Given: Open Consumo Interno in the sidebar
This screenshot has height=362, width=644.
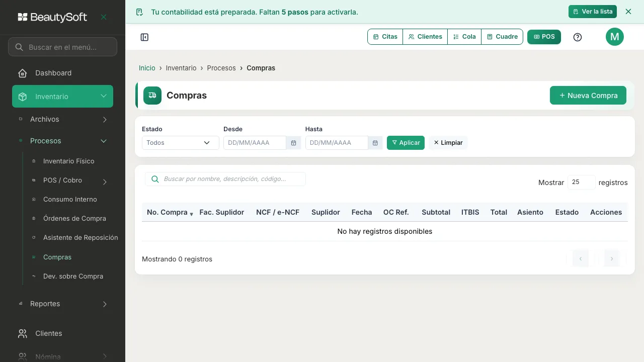Looking at the screenshot, I should click(x=70, y=200).
